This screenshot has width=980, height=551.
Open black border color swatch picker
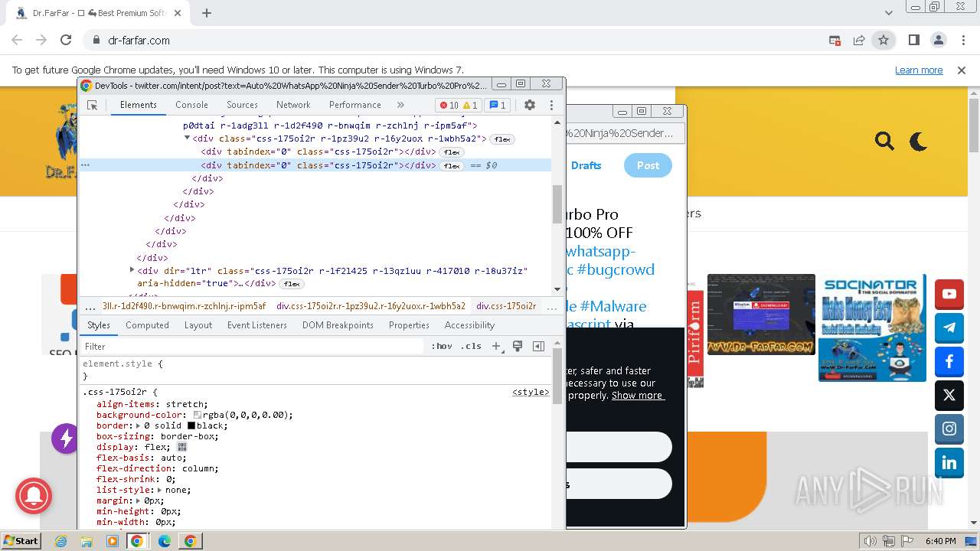(191, 425)
